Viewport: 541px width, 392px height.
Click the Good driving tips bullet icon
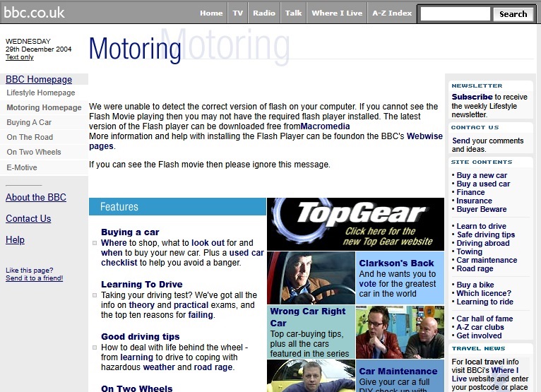tap(95, 348)
